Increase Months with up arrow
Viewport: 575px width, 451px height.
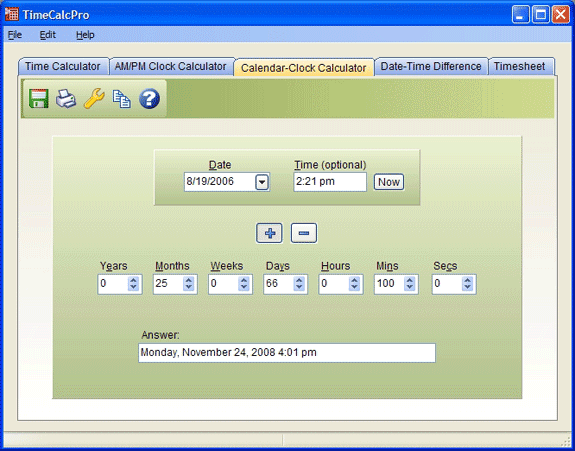point(188,280)
